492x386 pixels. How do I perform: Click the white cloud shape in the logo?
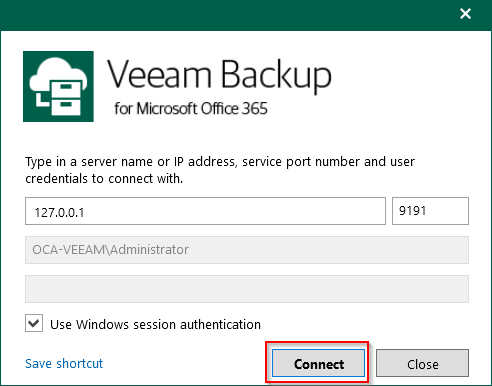click(x=58, y=74)
